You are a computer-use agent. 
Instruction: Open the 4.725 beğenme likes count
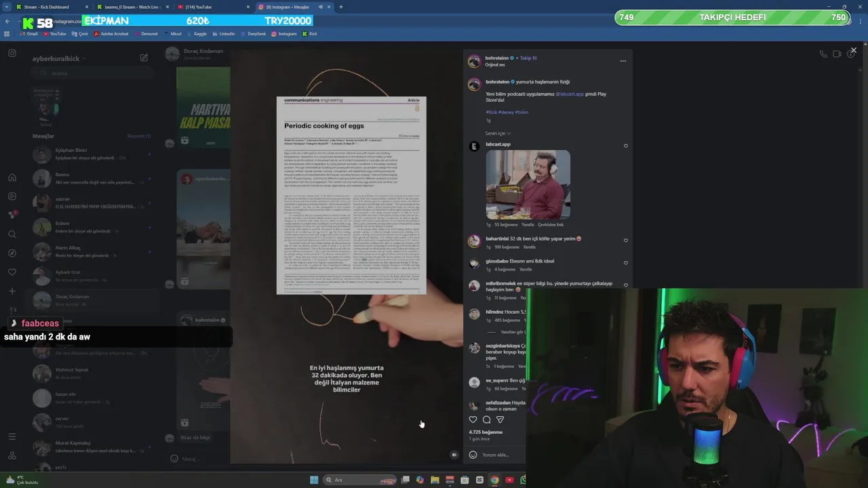(x=486, y=432)
